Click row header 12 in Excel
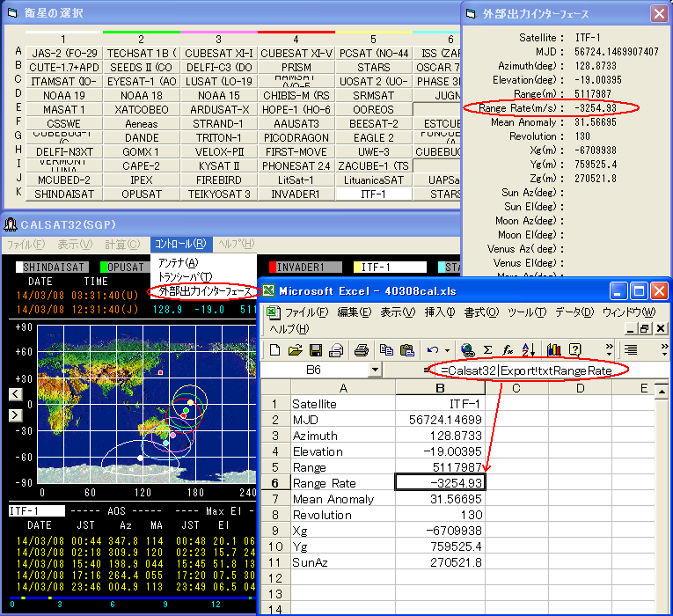 [275, 578]
